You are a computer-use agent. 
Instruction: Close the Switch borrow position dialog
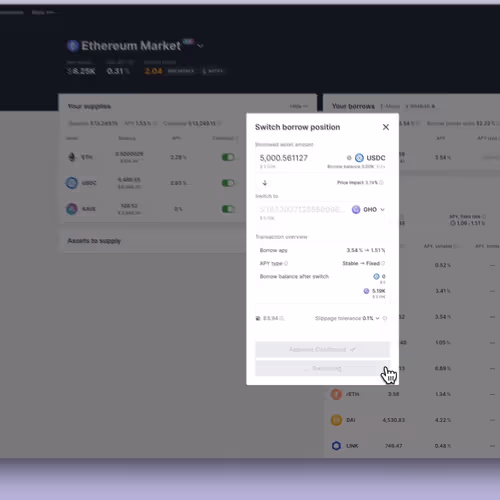coord(386,127)
